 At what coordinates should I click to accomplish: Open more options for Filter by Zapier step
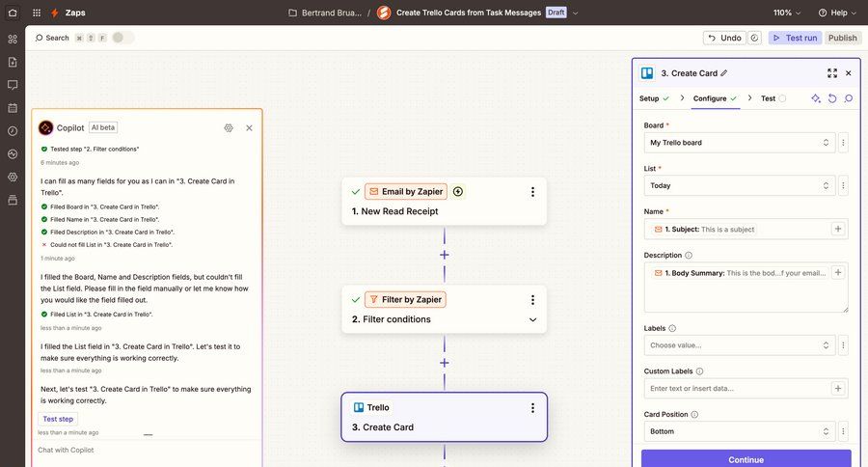pos(532,300)
